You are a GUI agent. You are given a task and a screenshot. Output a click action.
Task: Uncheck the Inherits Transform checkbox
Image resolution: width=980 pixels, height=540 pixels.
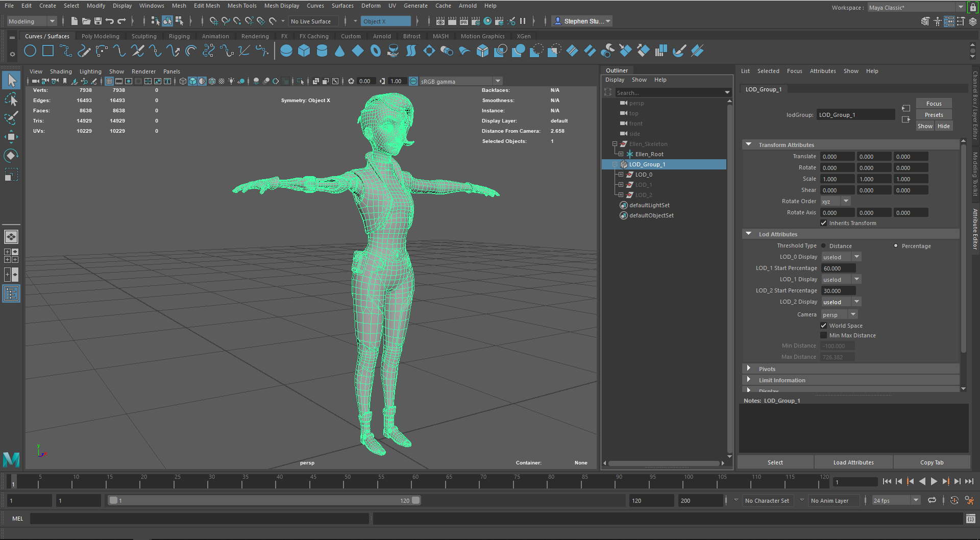coord(823,223)
